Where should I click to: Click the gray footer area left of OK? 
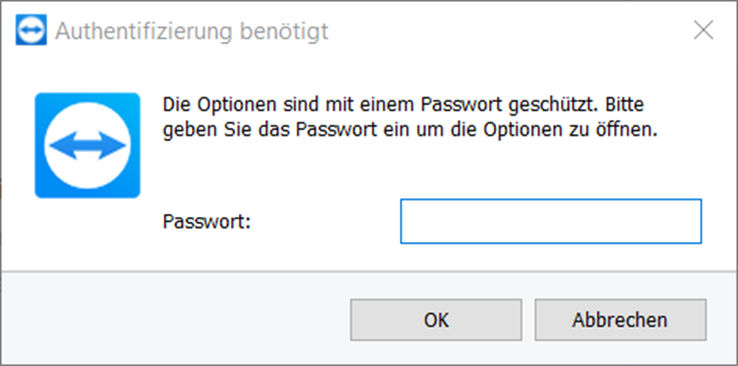point(174,320)
